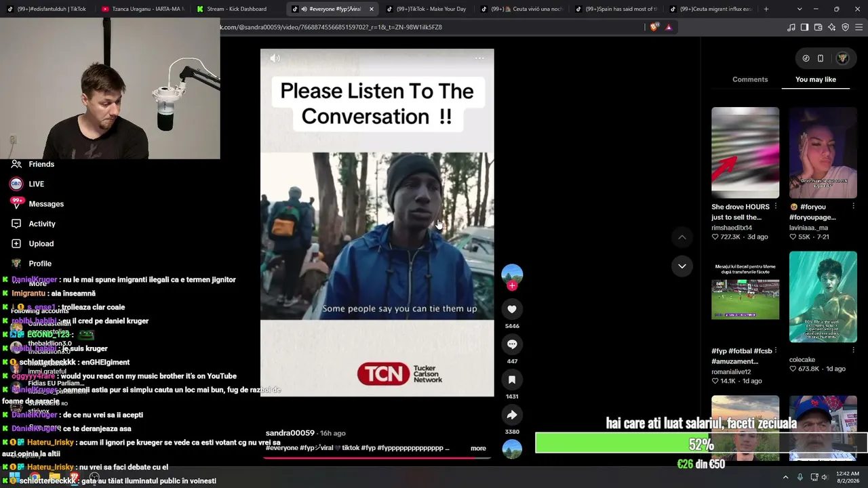Viewport: 868px width, 488px height.
Task: Show hidden system tray icons chevron
Action: (x=786, y=477)
